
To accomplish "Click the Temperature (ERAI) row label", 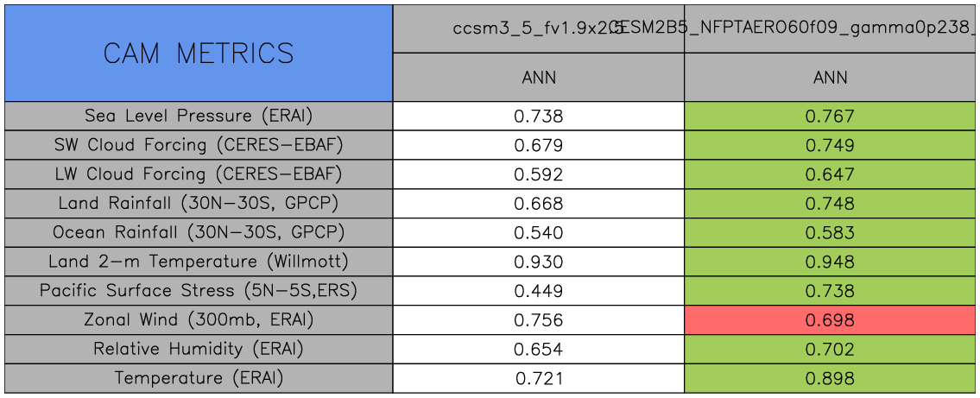I will [199, 378].
